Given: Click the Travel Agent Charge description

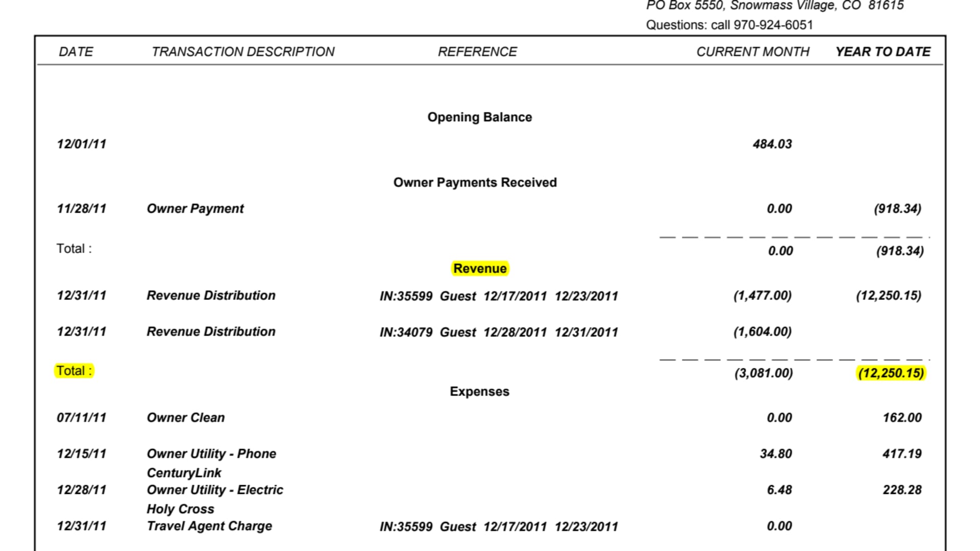Looking at the screenshot, I should click(x=209, y=526).
